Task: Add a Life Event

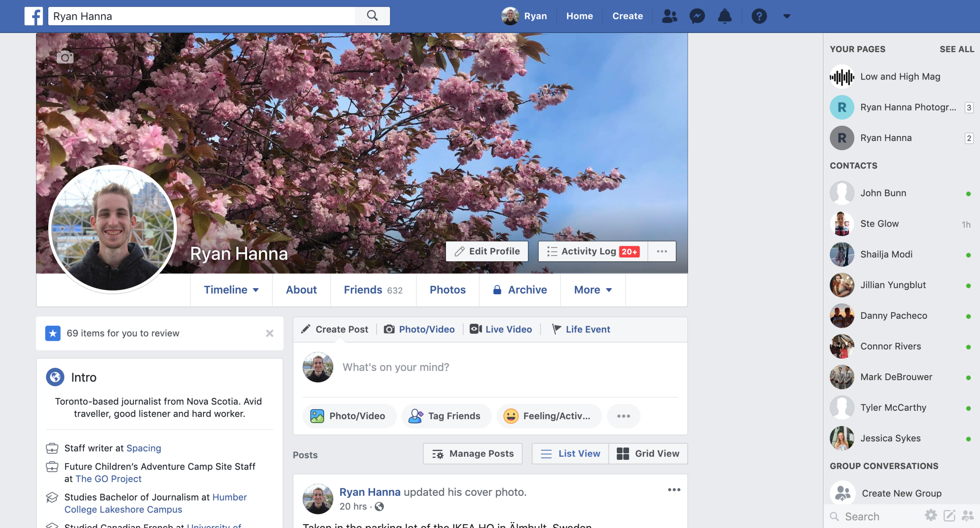Action: (x=581, y=329)
